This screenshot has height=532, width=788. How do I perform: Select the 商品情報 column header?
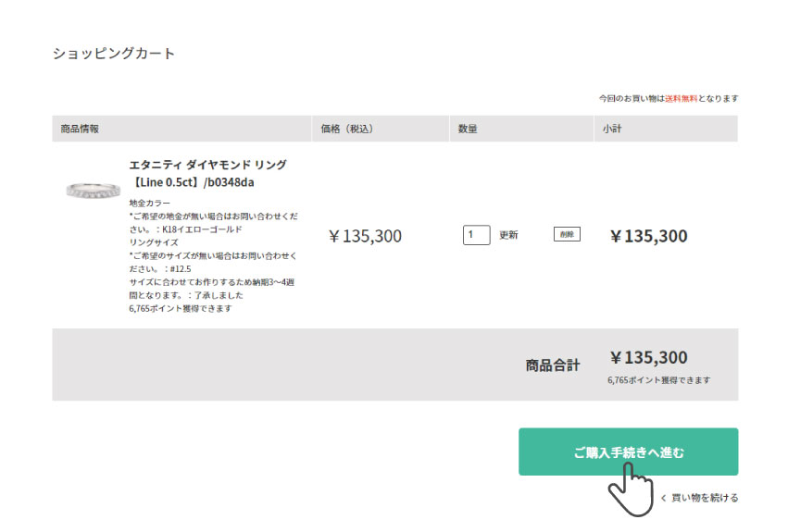tap(80, 129)
